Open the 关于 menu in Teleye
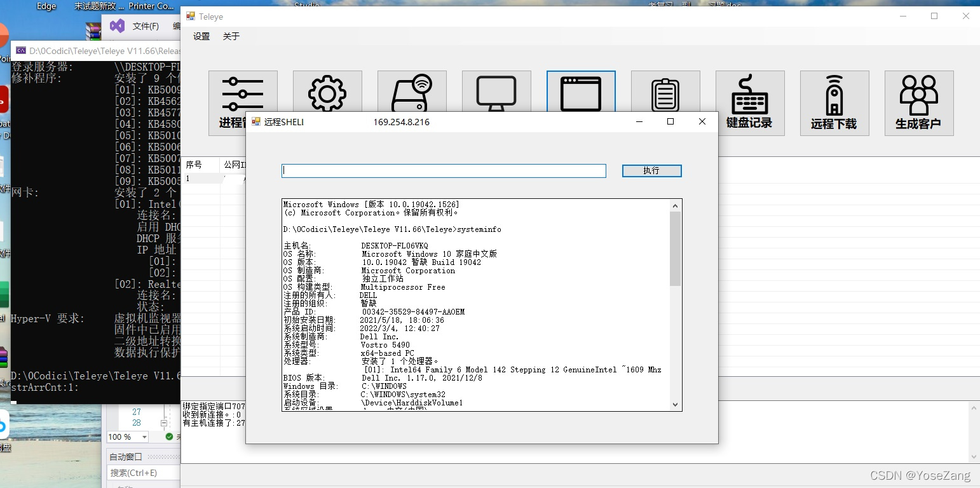980x488 pixels. [x=231, y=36]
